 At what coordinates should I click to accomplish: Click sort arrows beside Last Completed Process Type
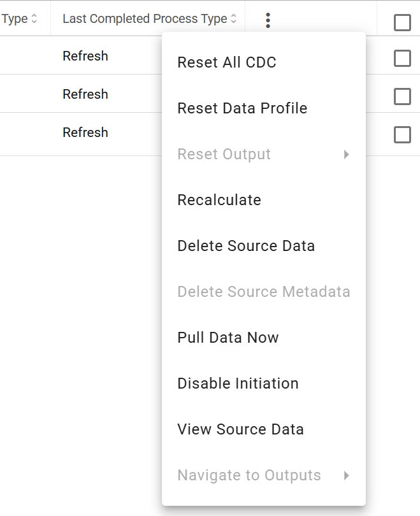coord(233,18)
